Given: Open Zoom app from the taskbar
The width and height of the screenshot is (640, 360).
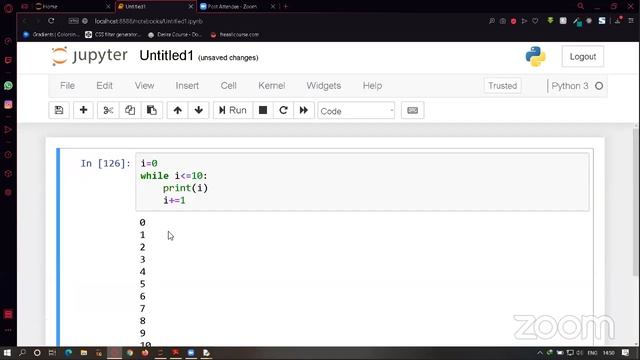Looking at the screenshot, I should (x=191, y=353).
